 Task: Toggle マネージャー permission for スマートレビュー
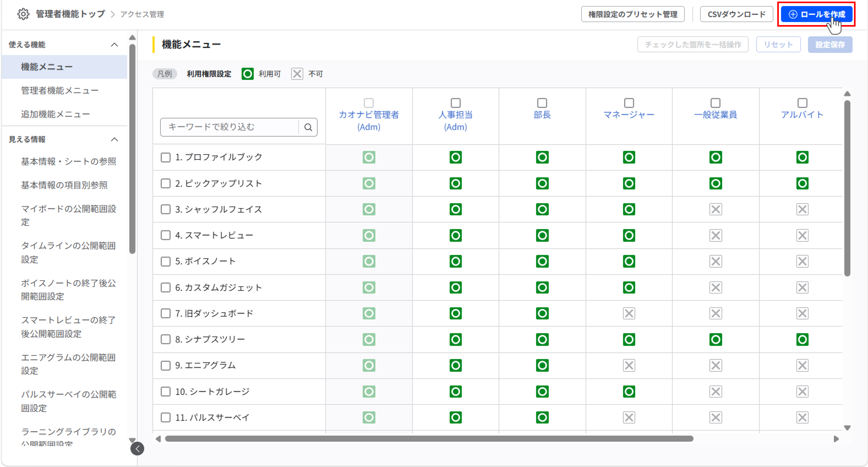(x=629, y=235)
